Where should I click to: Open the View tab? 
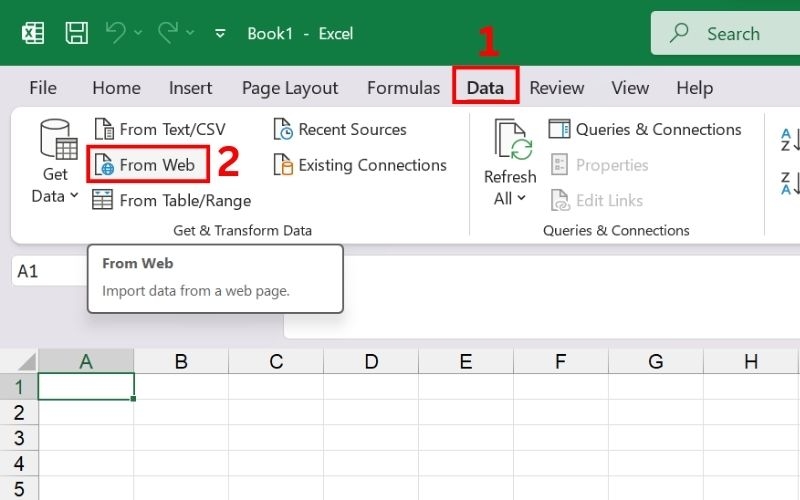[630, 88]
